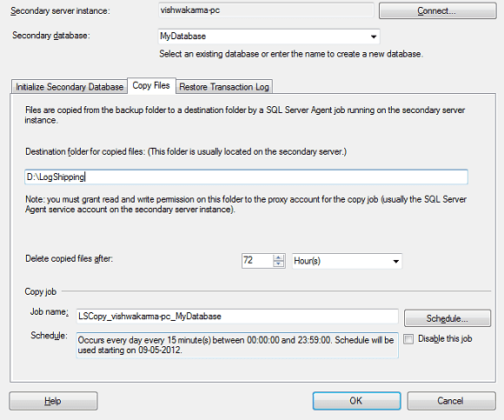Click the Schedule description text box
Viewport: 504px width, 420px height.
237,345
